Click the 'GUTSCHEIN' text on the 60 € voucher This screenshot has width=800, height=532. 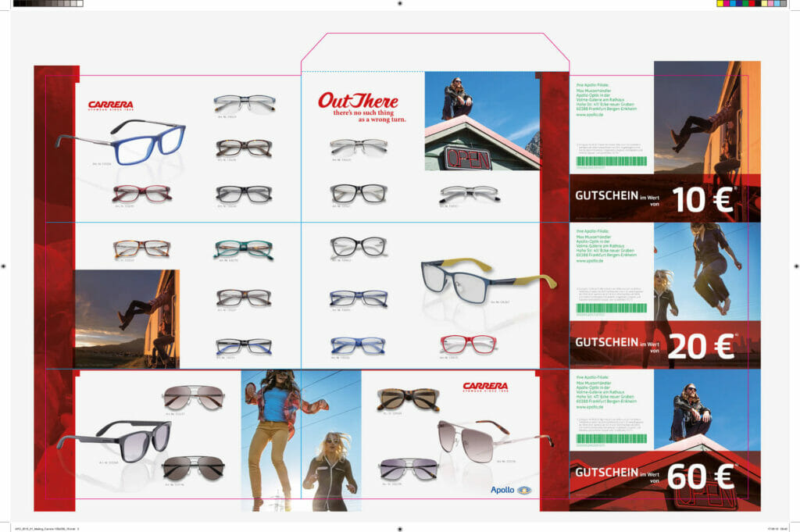(606, 473)
